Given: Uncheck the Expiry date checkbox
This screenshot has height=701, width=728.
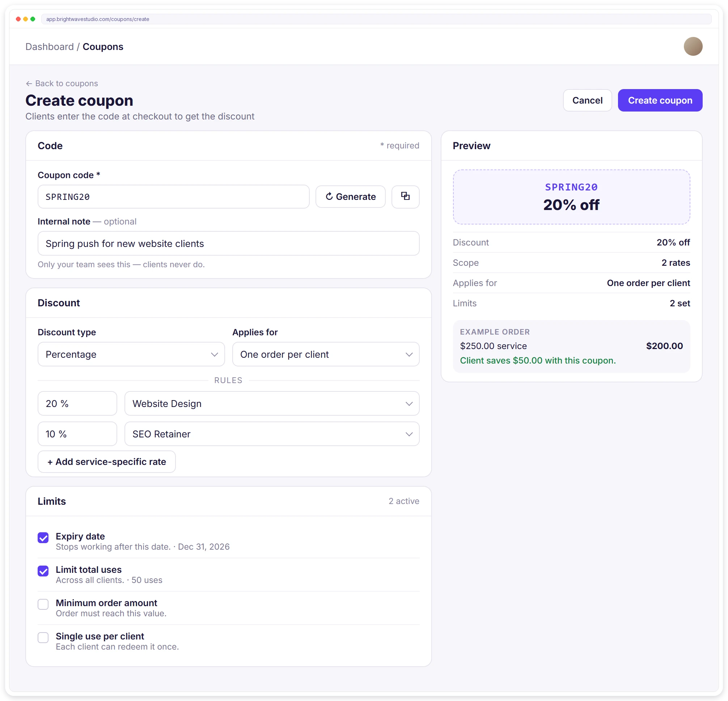Looking at the screenshot, I should [43, 537].
